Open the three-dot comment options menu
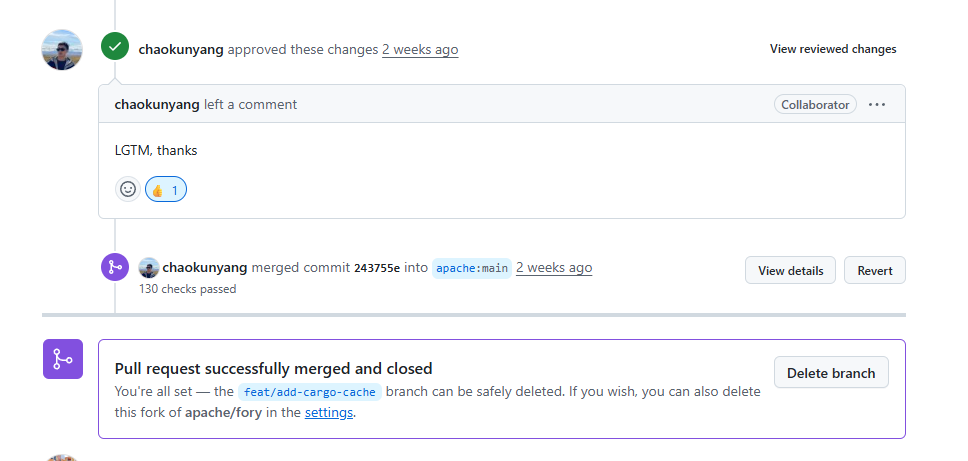This screenshot has height=461, width=968. pos(877,104)
